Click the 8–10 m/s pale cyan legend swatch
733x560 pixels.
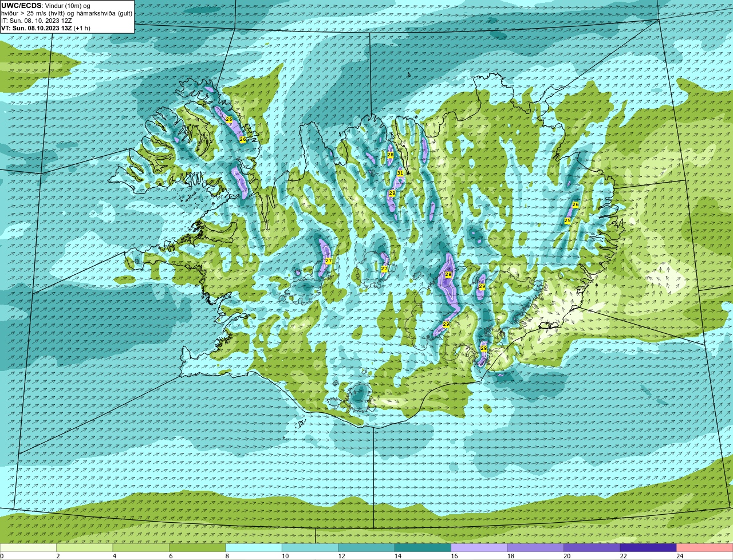[254, 548]
